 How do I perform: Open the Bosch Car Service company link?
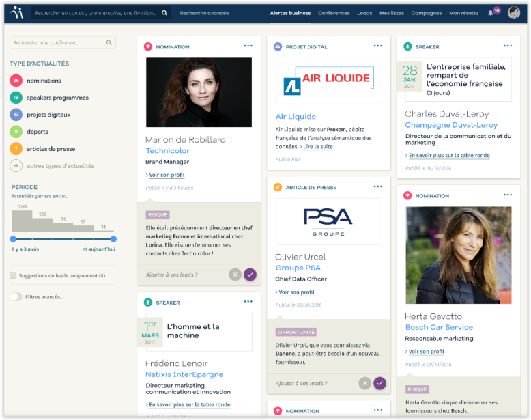439,327
